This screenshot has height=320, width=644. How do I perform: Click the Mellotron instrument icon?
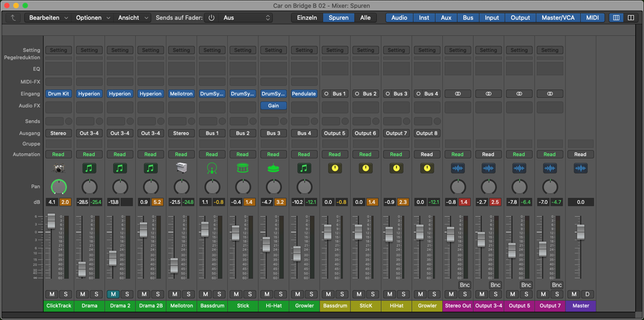[181, 169]
